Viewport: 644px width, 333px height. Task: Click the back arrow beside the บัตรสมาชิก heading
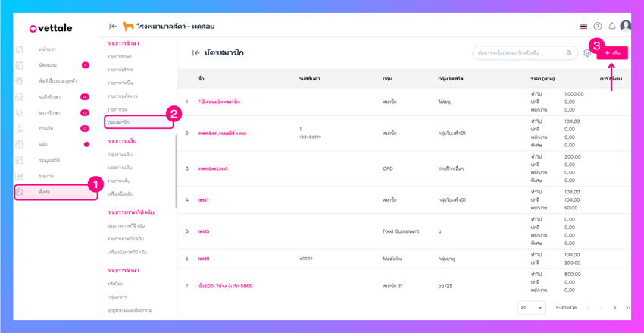coord(195,53)
